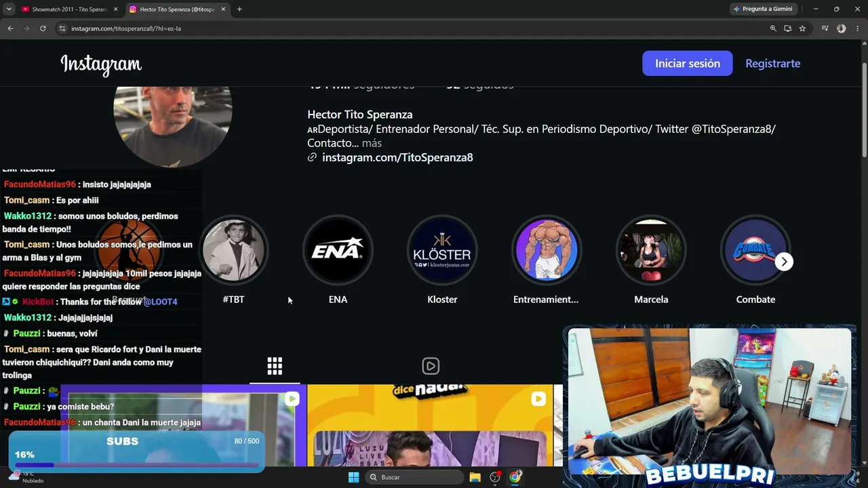The image size is (868, 488).
Task: Click the Combate highlight label
Action: [x=755, y=300]
